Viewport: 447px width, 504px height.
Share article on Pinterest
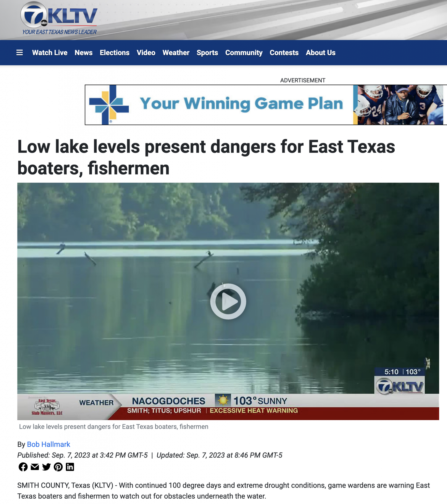(x=58, y=467)
